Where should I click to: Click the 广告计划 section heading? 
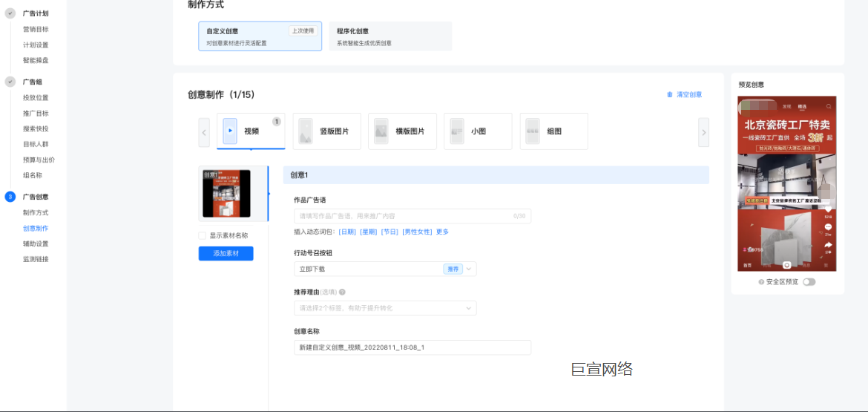coord(36,13)
